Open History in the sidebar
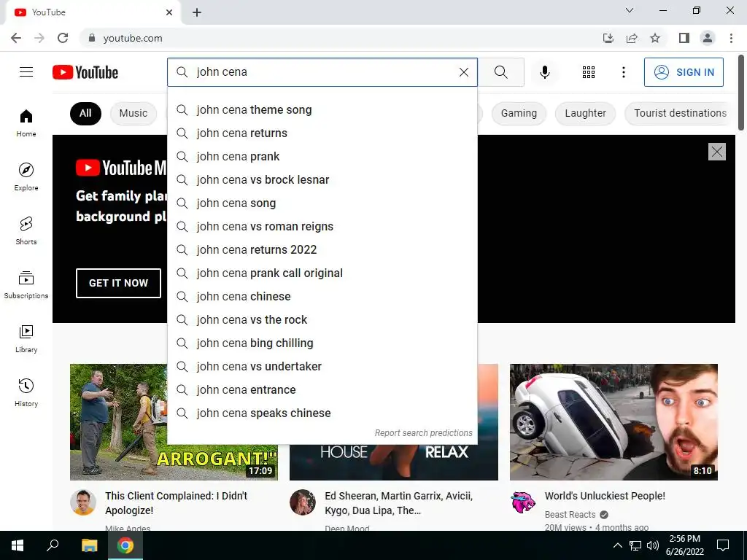Screen dimensions: 747x560 pos(26,392)
